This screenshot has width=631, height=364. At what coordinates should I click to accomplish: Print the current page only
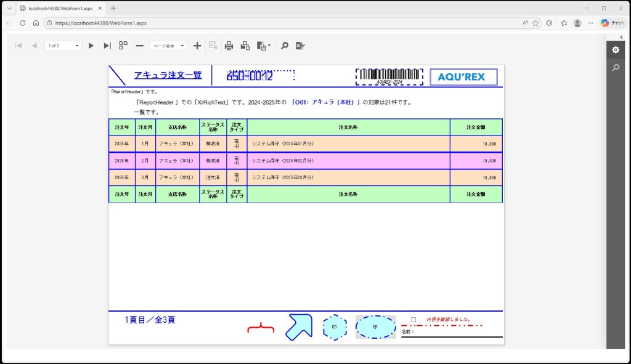click(x=245, y=46)
